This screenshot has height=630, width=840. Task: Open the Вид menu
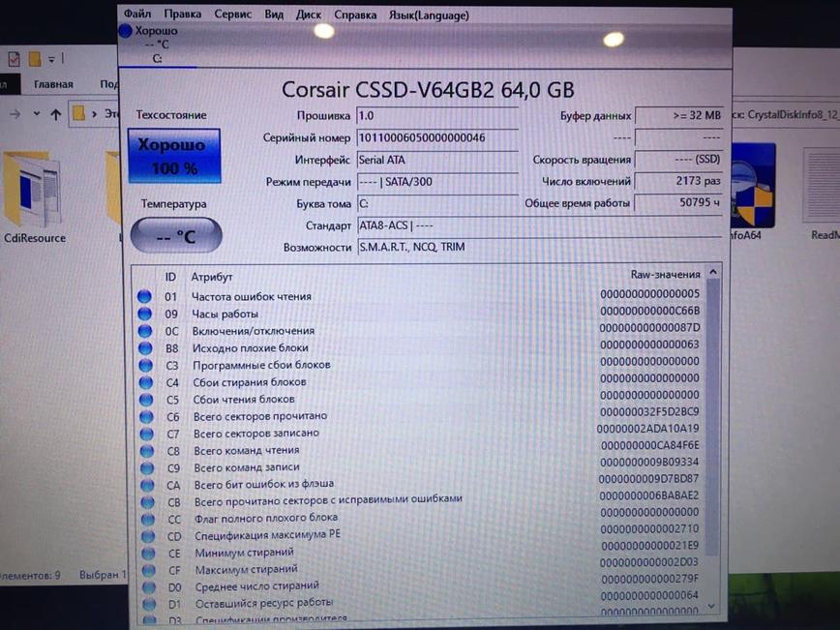click(274, 15)
